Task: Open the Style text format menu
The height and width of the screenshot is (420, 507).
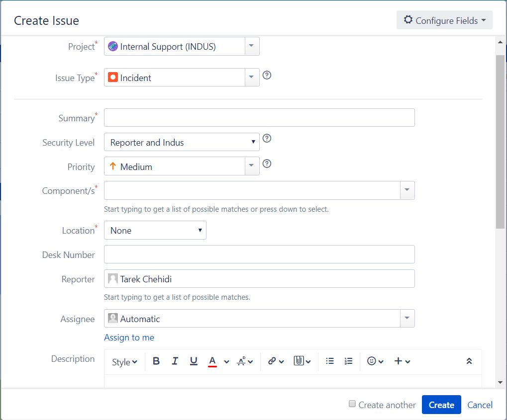Action: pyautogui.click(x=124, y=362)
